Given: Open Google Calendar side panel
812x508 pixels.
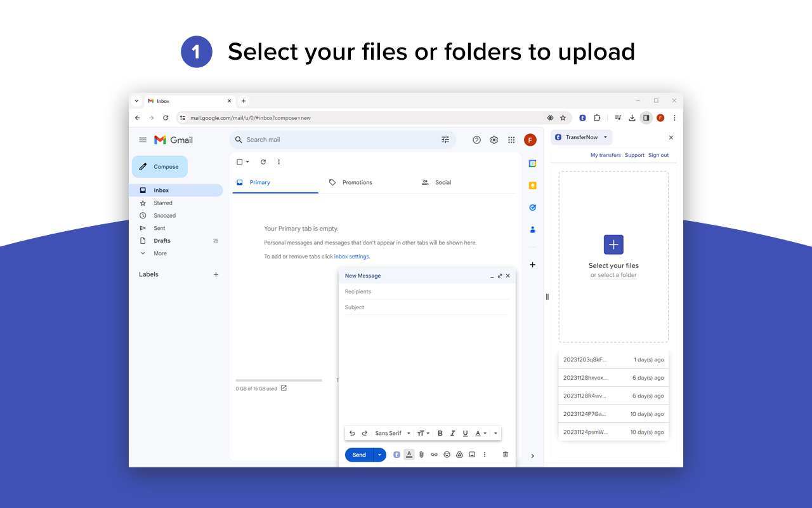Looking at the screenshot, I should 532,163.
